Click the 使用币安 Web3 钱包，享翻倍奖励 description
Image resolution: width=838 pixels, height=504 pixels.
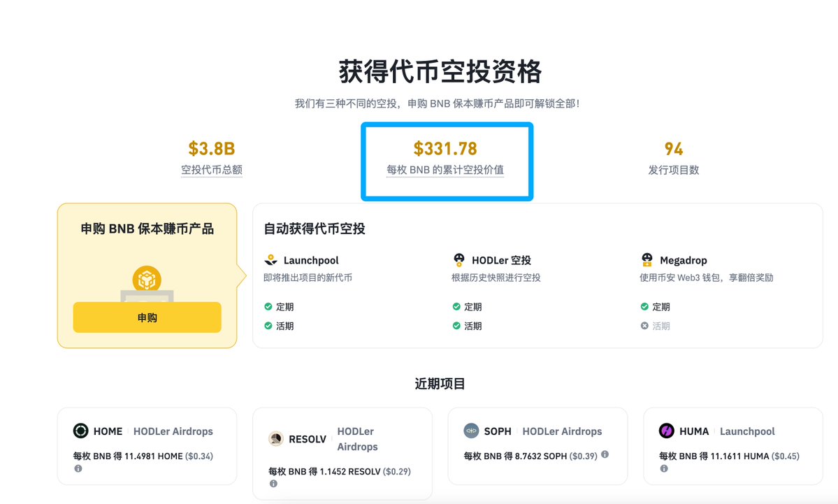point(707,278)
